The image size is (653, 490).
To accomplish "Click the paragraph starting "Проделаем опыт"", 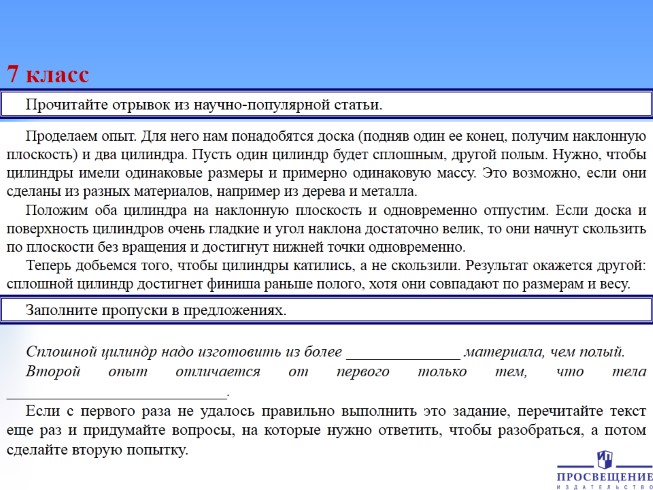I will [326, 160].
